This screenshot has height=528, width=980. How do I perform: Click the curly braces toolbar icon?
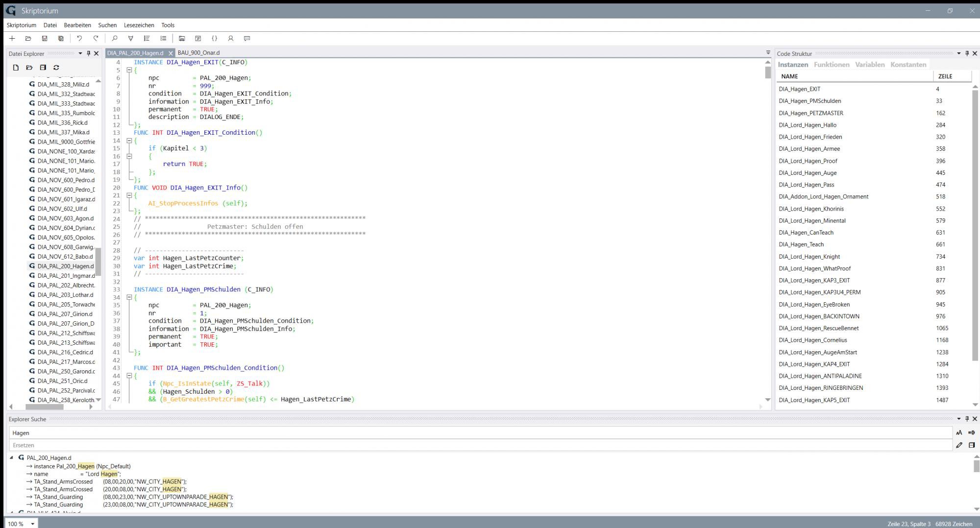pos(214,38)
